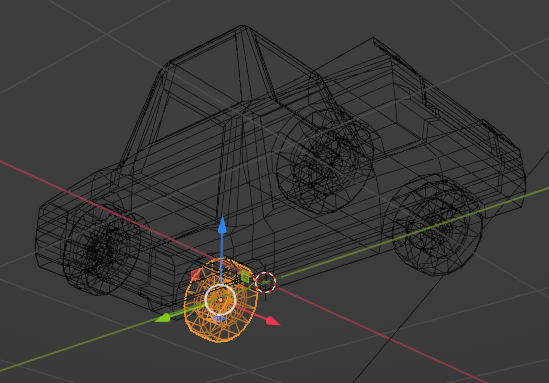Click the blue Z-axis gizmo arrow
Image resolution: width=549 pixels, height=383 pixels.
(222, 225)
